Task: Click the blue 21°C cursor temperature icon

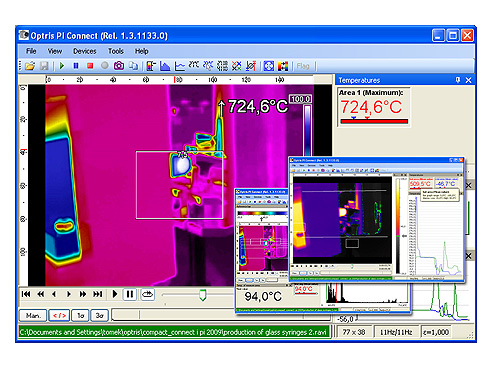Action: pos(208,66)
